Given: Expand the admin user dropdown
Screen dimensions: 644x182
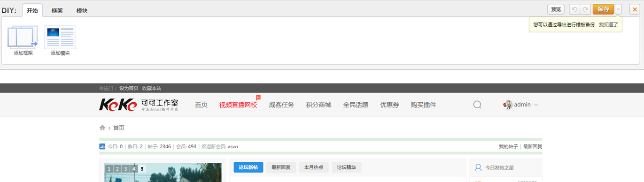Looking at the screenshot, I should [x=536, y=105].
